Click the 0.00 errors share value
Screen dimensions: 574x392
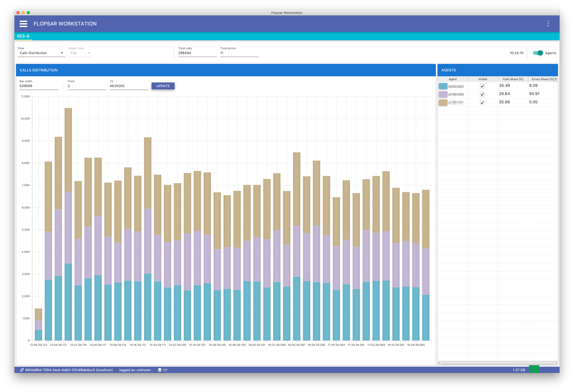pyautogui.click(x=533, y=102)
